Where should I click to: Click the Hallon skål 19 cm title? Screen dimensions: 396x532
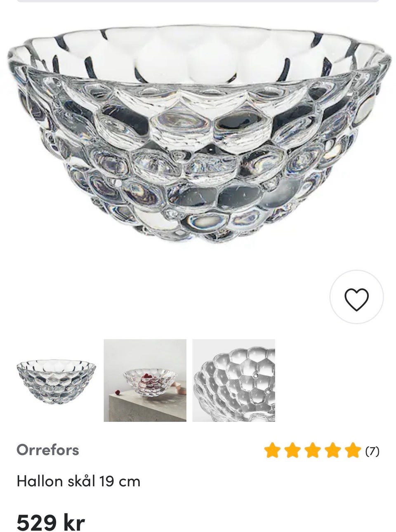click(x=78, y=481)
